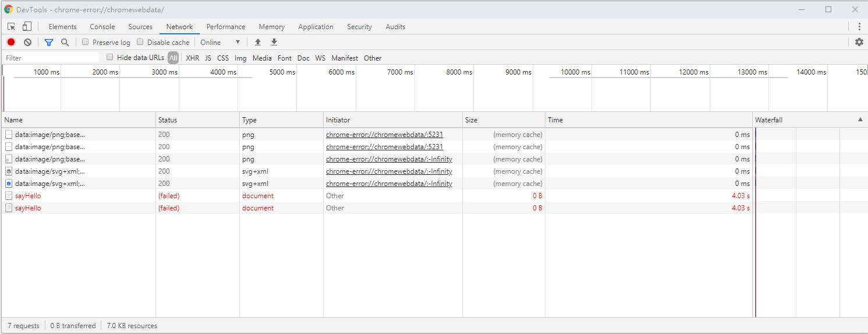The image size is (868, 334).
Task: Filter requests by Manifest
Action: click(345, 58)
